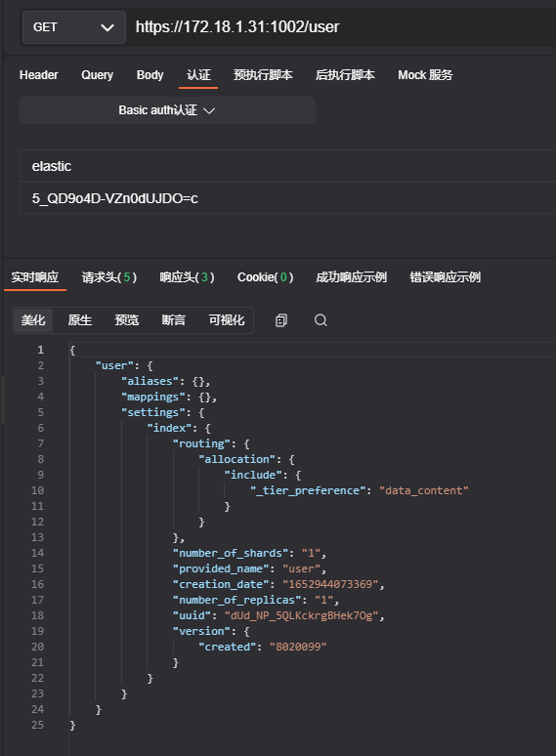Switch to the 原生 raw view
The width and height of the screenshot is (556, 756).
(79, 320)
